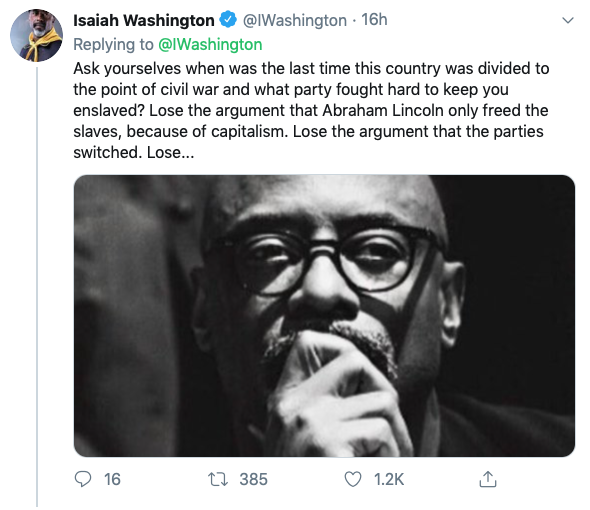This screenshot has width=590, height=510.
Task: Click the vertical thread connector line
Action: (x=37, y=287)
